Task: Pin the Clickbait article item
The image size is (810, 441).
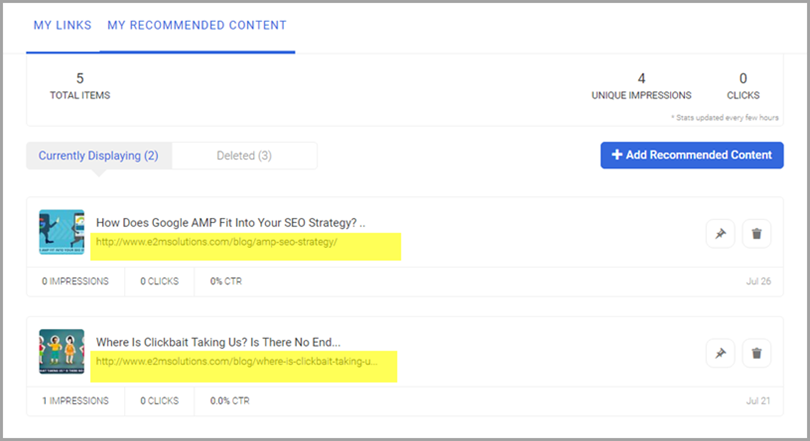Action: [720, 353]
